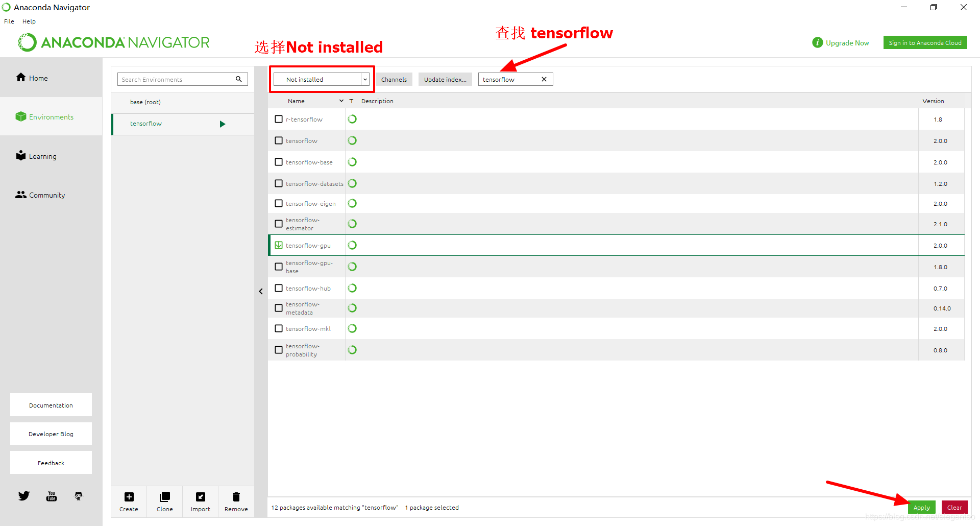This screenshot has height=526, width=980.
Task: Click the T type column header
Action: click(352, 101)
